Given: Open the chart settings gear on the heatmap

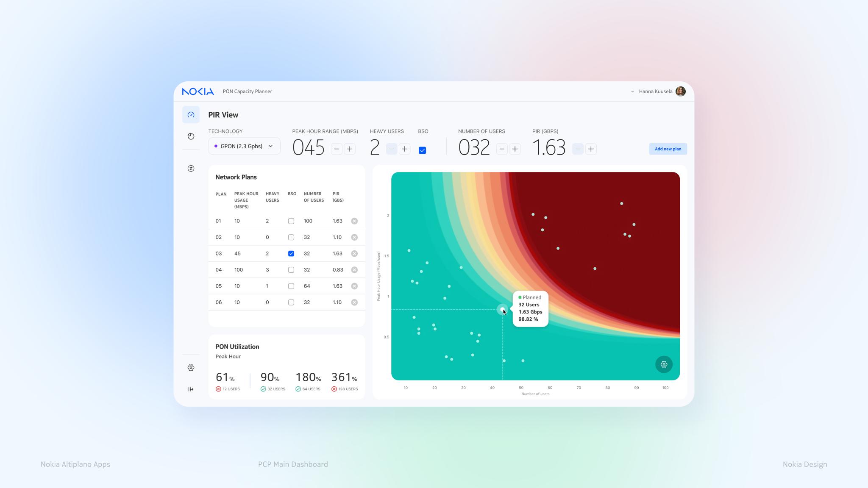Looking at the screenshot, I should point(664,364).
